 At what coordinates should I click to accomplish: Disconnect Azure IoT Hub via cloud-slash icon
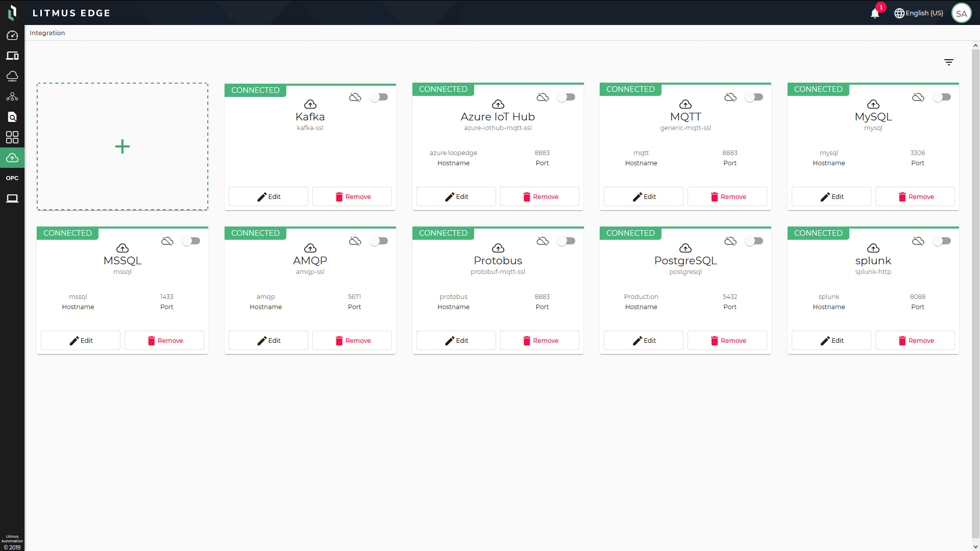pyautogui.click(x=543, y=97)
